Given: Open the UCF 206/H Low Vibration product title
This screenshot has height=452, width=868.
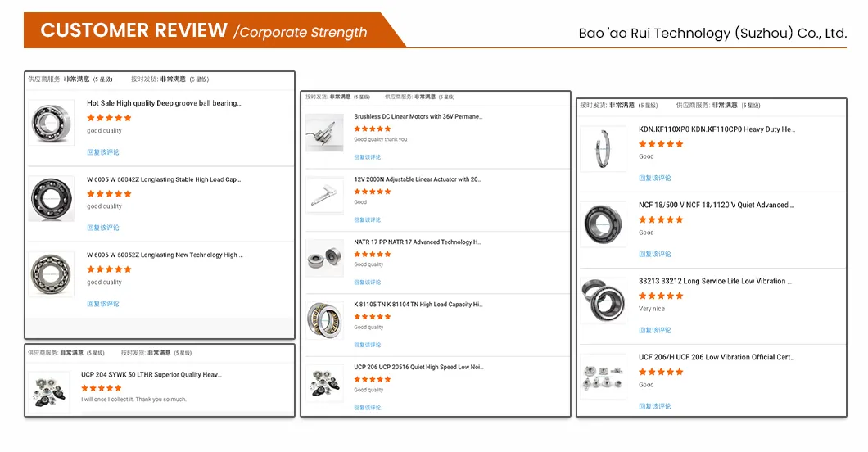Looking at the screenshot, I should (716, 357).
